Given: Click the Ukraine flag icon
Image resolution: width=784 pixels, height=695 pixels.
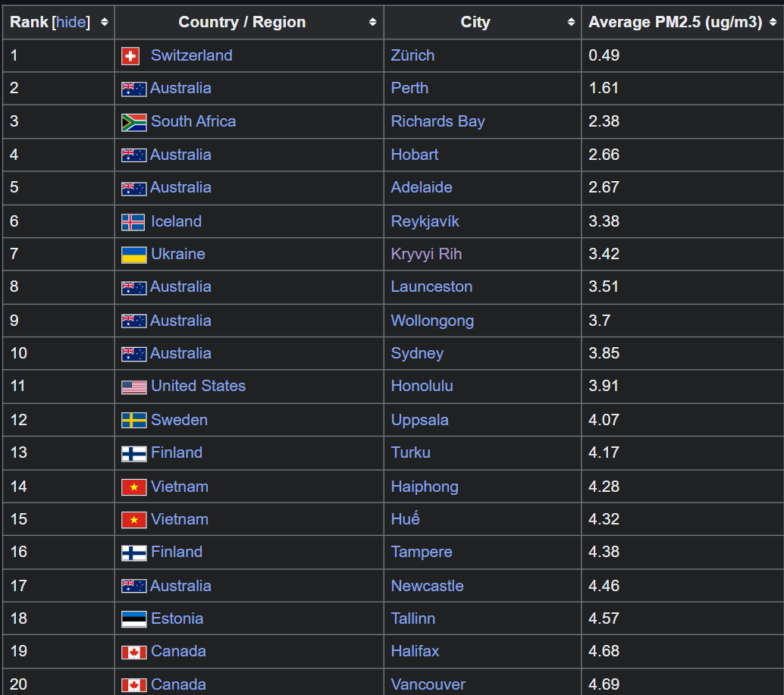Looking at the screenshot, I should (x=134, y=255).
